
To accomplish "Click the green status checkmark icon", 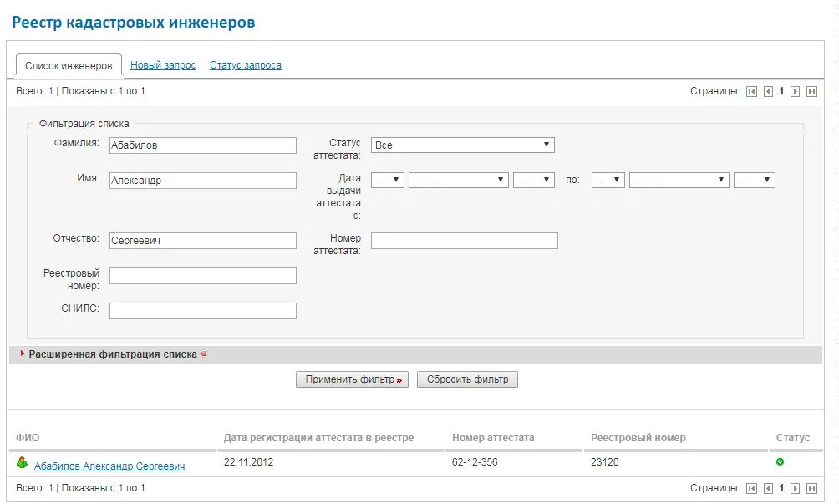I will 781,461.
